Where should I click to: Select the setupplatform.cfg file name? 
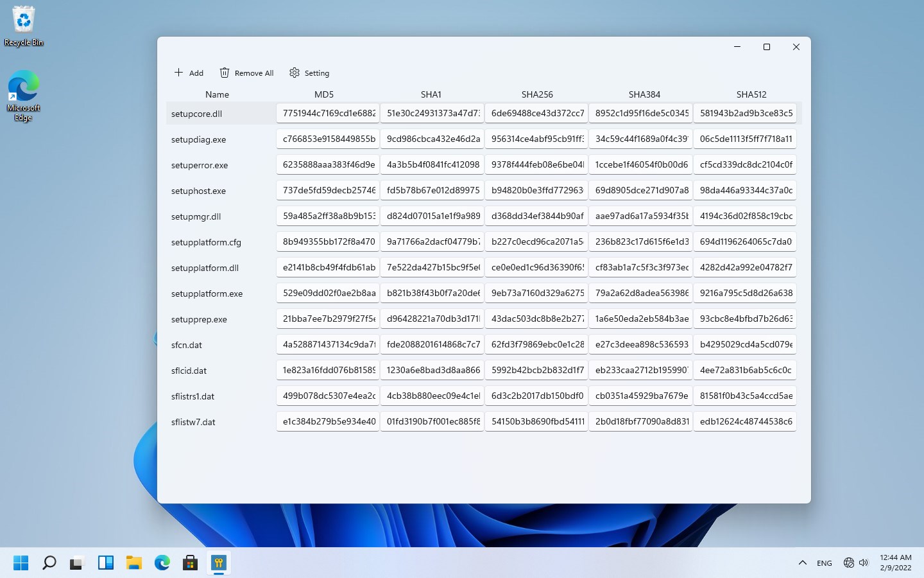click(x=206, y=242)
